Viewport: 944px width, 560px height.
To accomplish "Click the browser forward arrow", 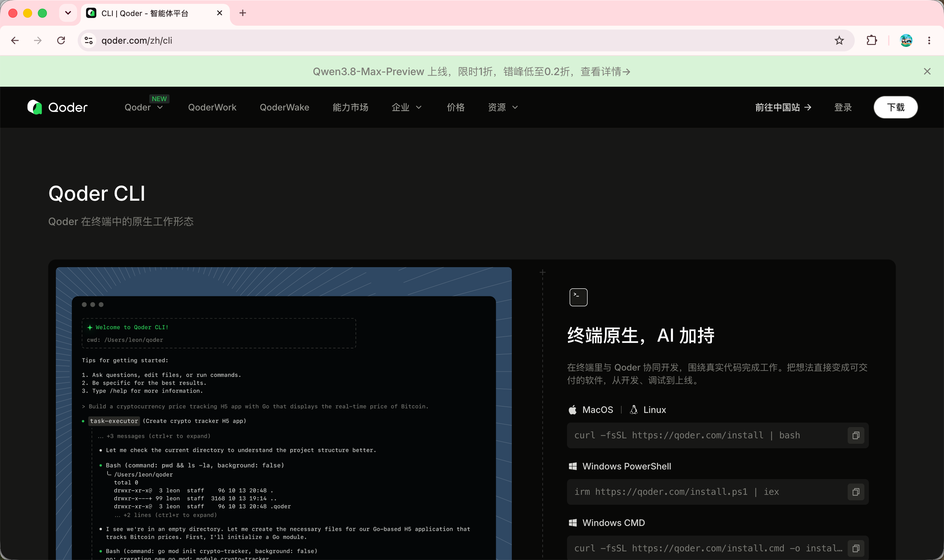I will [x=38, y=40].
